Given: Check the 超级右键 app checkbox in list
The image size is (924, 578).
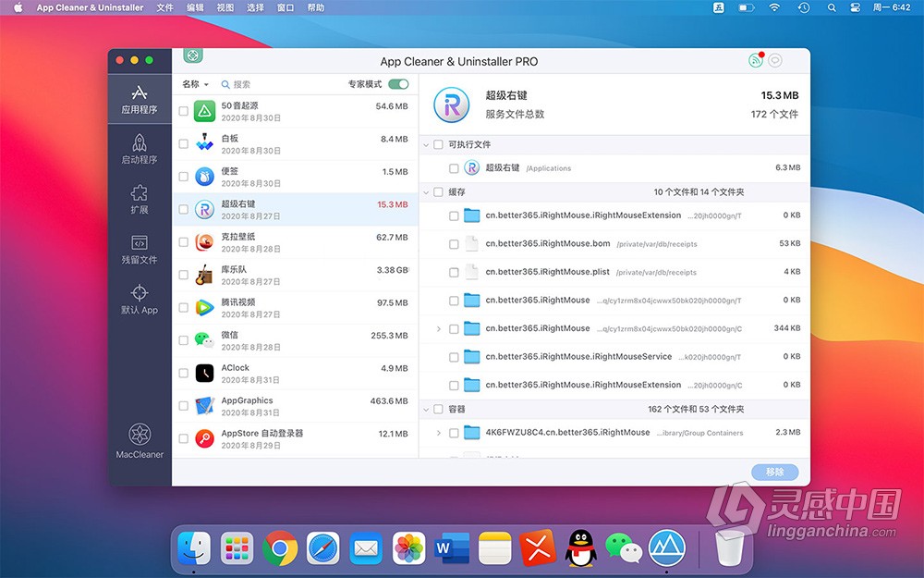Looking at the screenshot, I should point(183,209).
